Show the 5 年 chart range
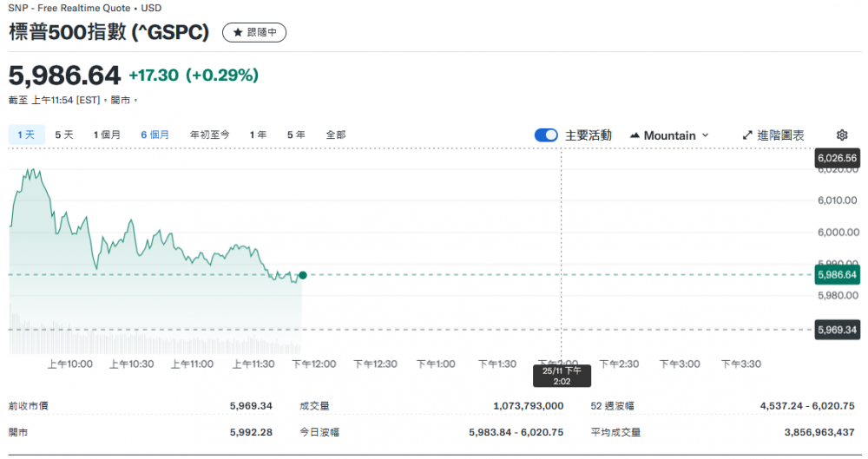Image resolution: width=868 pixels, height=459 pixels. 296,134
